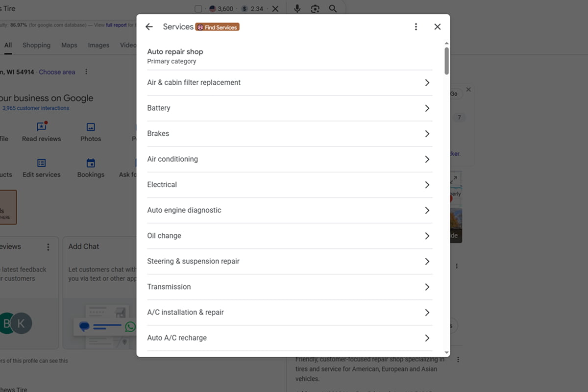Screen dimensions: 588x392
Task: Click scrollbar down arrow in Services dialog
Action: pyautogui.click(x=446, y=352)
